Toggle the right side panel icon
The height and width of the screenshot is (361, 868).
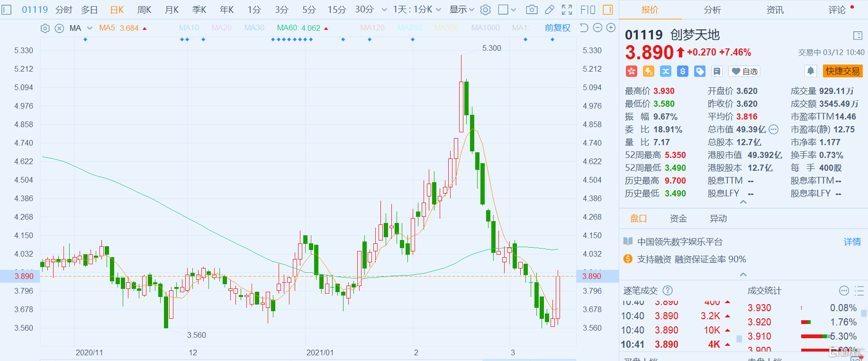607,9
